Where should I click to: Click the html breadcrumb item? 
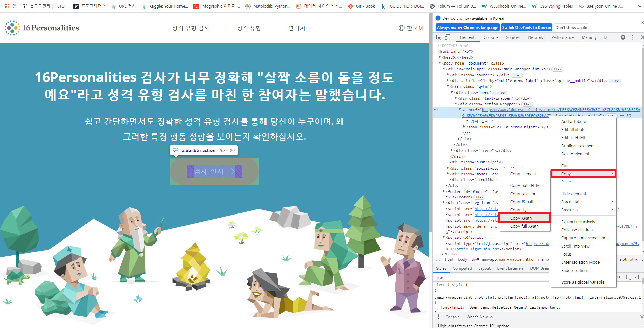(449, 259)
